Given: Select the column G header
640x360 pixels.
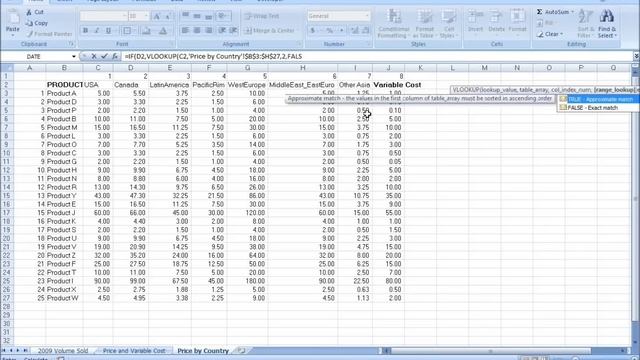Looking at the screenshot, I should click(247, 68).
